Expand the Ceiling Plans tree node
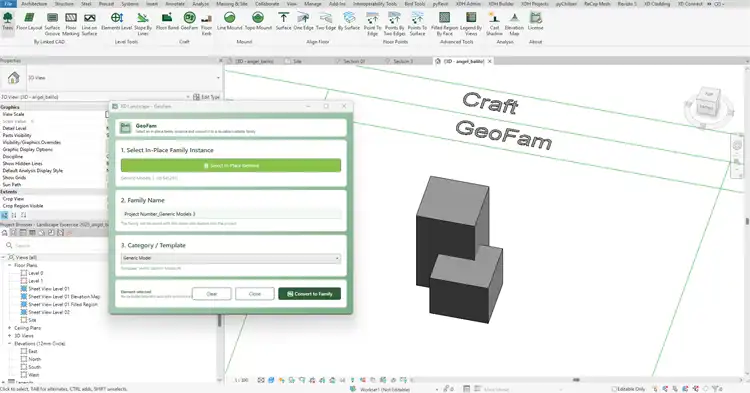Viewport: 750px width, 393px height. click(x=10, y=328)
